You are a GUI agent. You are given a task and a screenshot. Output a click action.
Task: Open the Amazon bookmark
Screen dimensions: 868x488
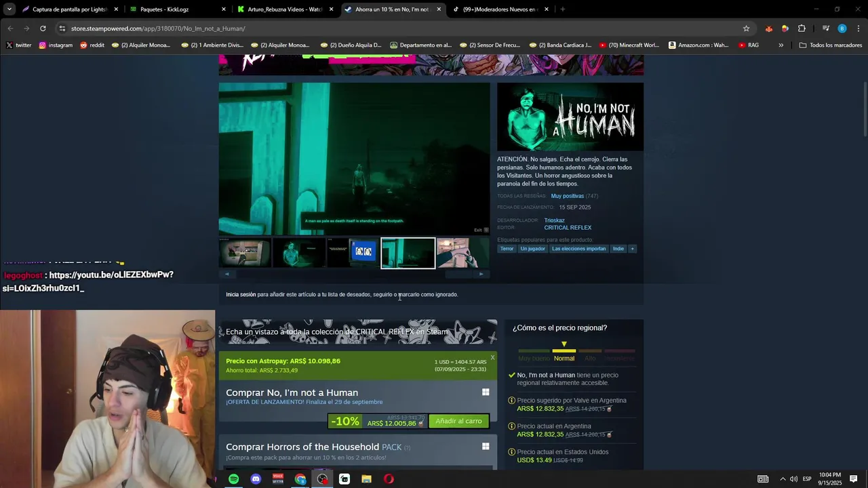tap(698, 45)
